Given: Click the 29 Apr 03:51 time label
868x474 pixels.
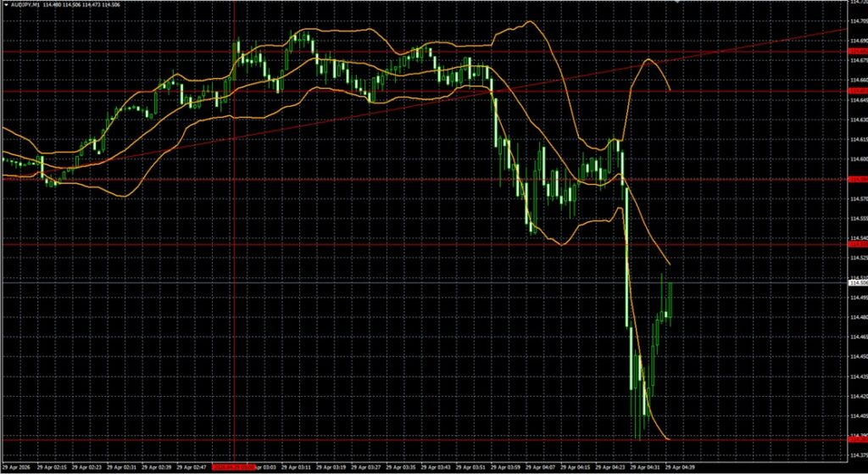Looking at the screenshot, I should (x=470, y=467).
